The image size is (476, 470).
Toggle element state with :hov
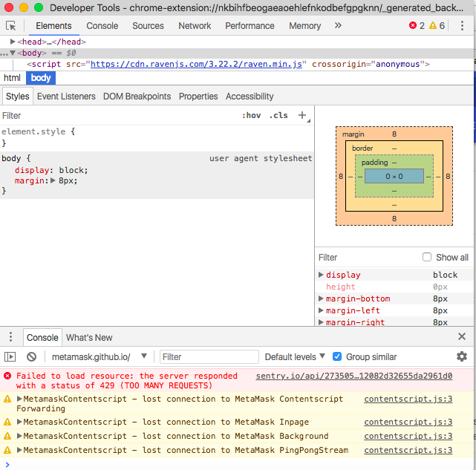pyautogui.click(x=251, y=115)
